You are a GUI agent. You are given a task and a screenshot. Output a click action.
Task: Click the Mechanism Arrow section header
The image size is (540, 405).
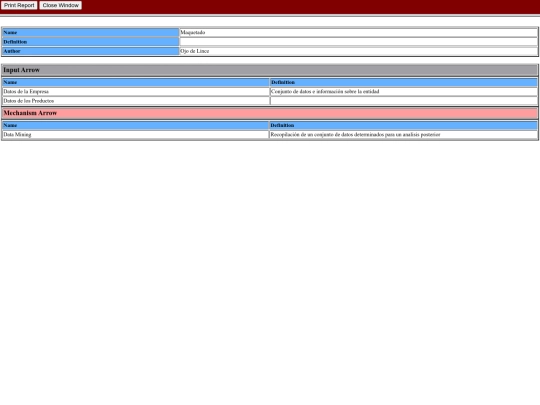click(270, 113)
